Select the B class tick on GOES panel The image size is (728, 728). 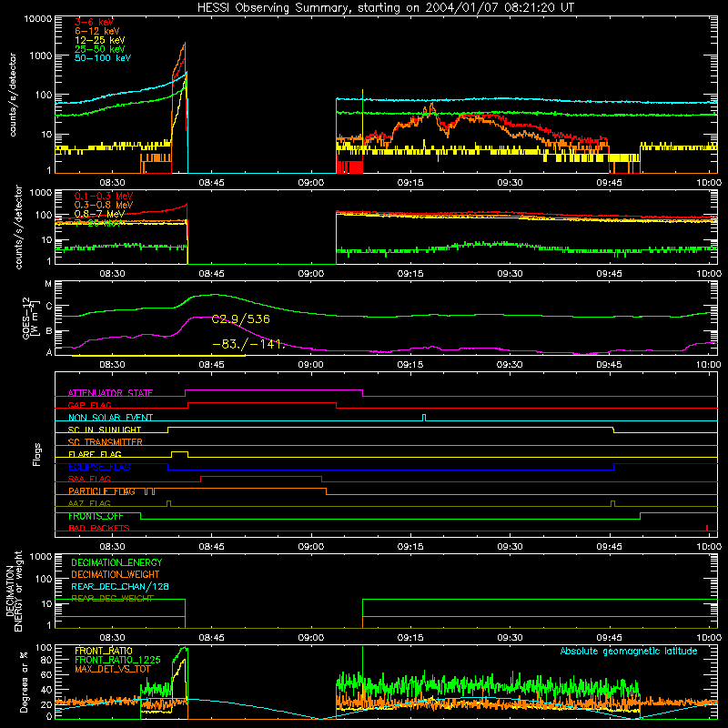pyautogui.click(x=49, y=331)
